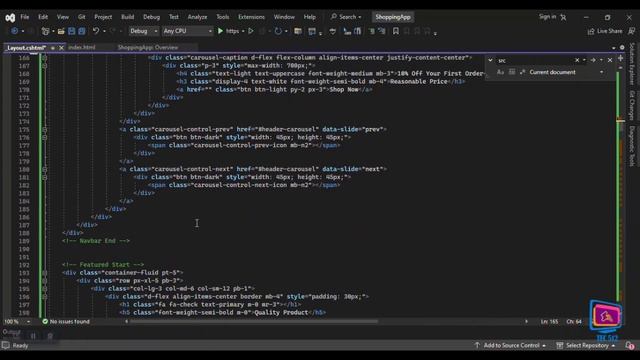
Task: Collapse the code block at line 180
Action: point(44,169)
